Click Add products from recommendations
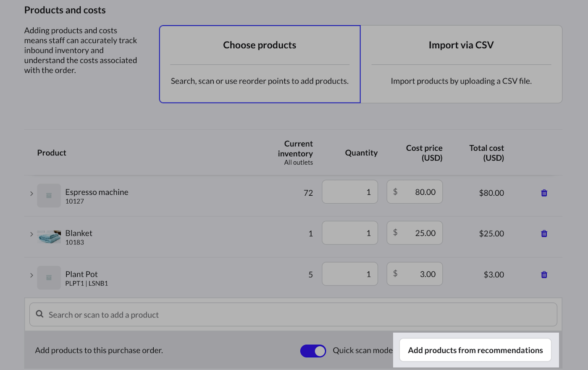 point(475,350)
